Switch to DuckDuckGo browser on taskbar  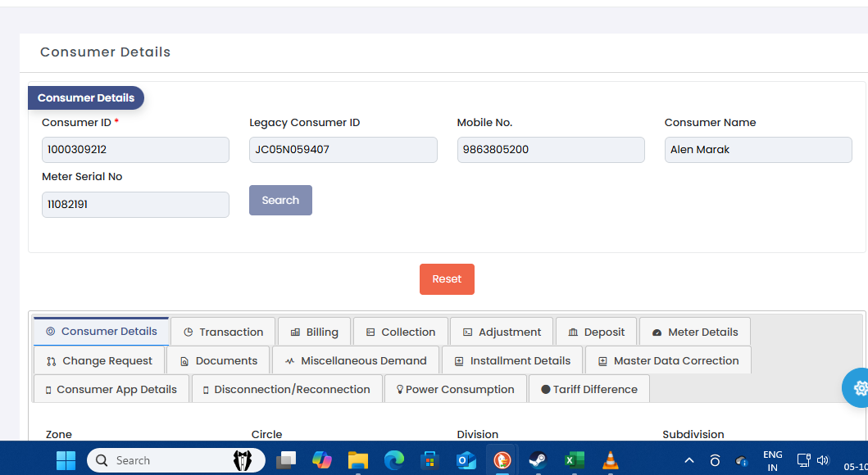click(x=502, y=460)
